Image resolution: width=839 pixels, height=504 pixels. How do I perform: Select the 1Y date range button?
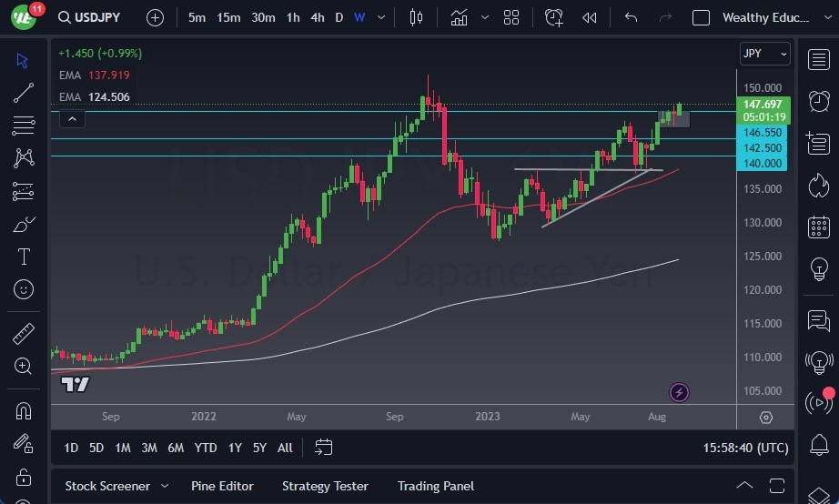coord(235,448)
